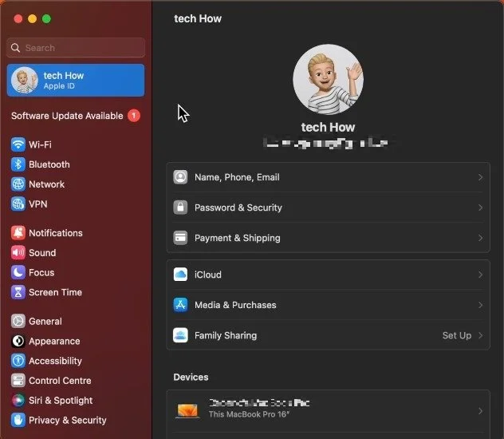The width and height of the screenshot is (504, 439).
Task: Click the Bluetooth label text
Action: (49, 164)
